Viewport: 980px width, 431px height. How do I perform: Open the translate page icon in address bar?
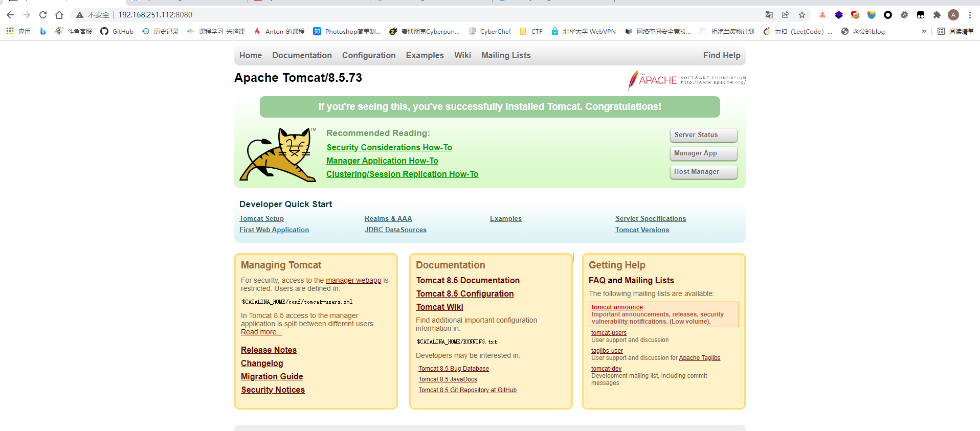pyautogui.click(x=769, y=15)
